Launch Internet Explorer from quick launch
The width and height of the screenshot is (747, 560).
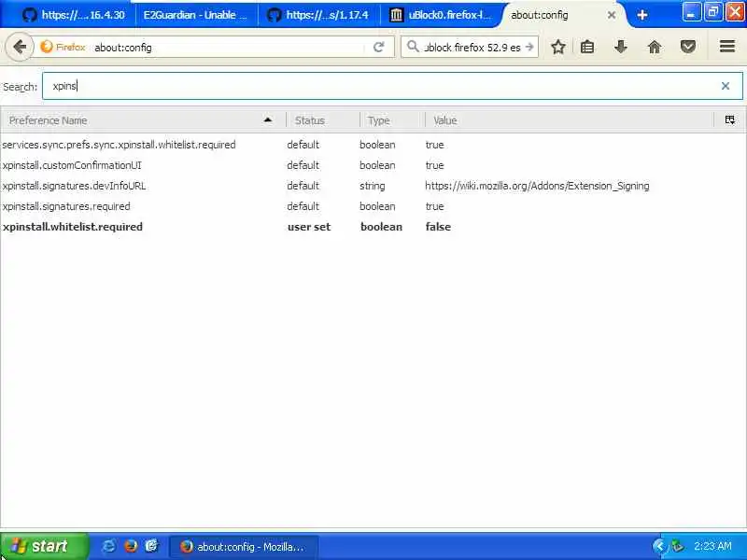tap(108, 546)
